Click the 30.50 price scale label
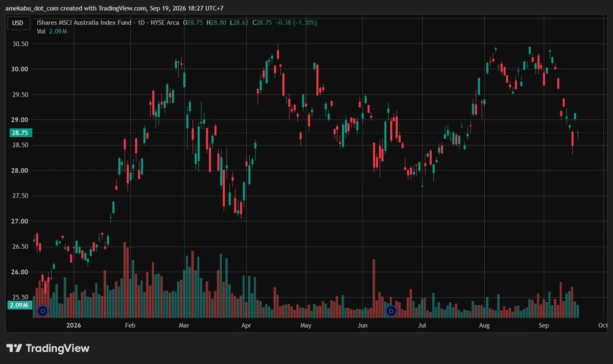Screen dimensions: 613x364 point(20,44)
